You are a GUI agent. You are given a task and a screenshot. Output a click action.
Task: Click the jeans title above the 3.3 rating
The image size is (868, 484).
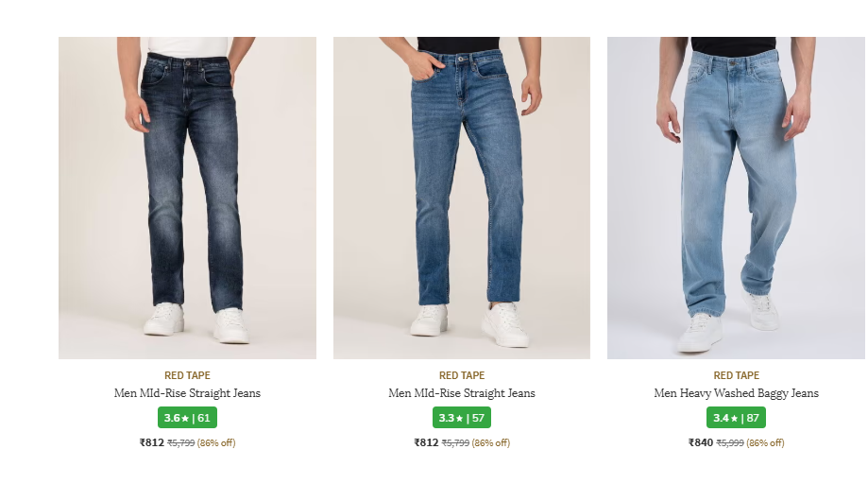(461, 393)
